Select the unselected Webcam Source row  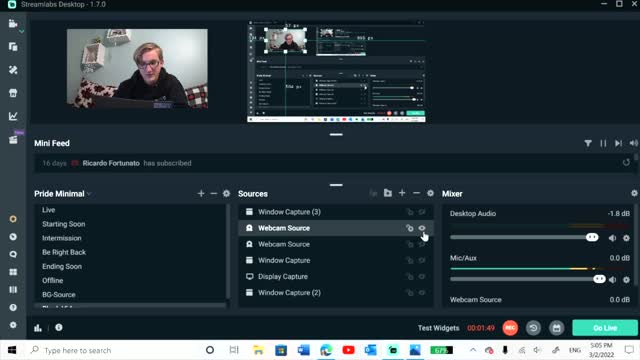click(x=335, y=244)
